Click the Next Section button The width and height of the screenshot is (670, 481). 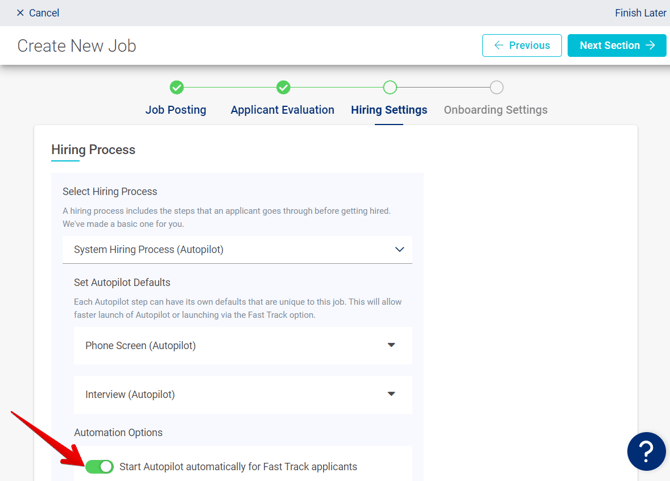point(616,46)
